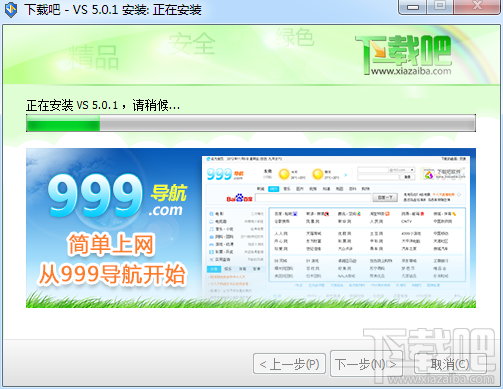Click the second sun weather icon in preview
The height and width of the screenshot is (389, 503).
pos(318,174)
